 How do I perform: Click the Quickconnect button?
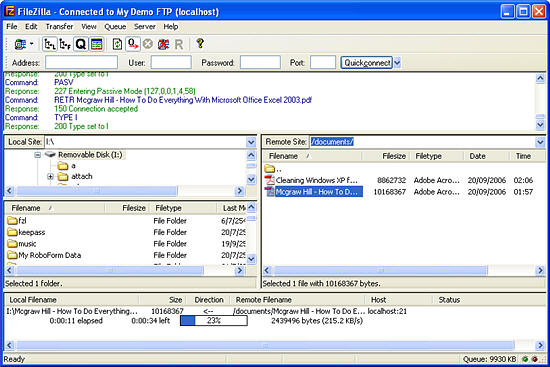pyautogui.click(x=367, y=62)
